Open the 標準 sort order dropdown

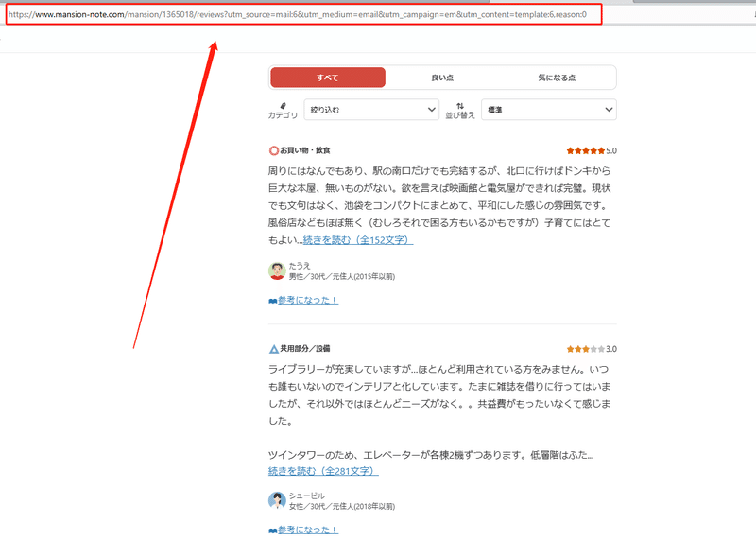[x=549, y=110]
